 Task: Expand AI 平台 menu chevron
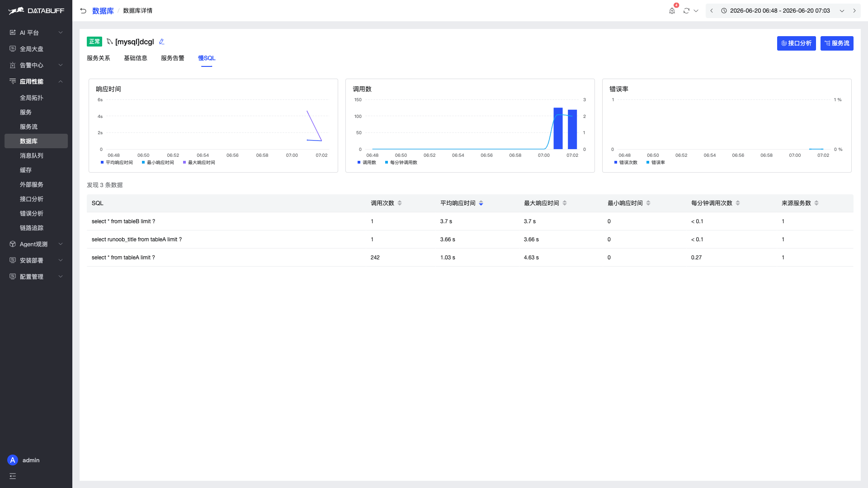click(61, 33)
